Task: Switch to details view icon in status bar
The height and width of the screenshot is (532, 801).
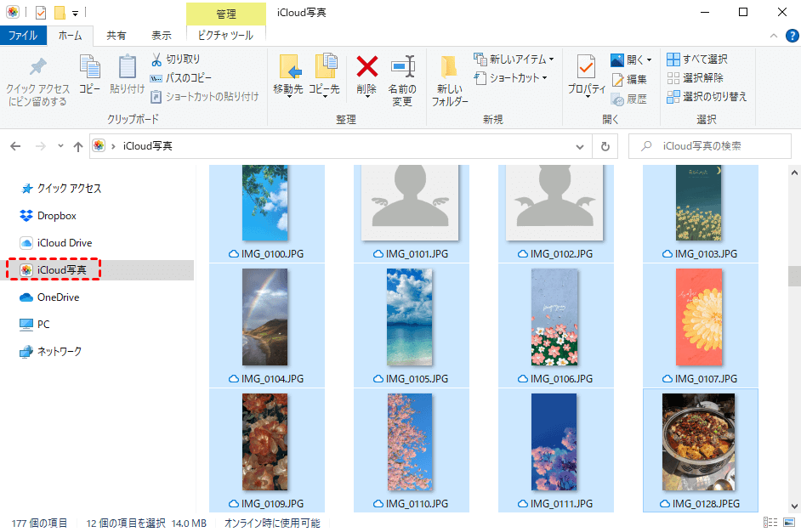Action: 770,523
